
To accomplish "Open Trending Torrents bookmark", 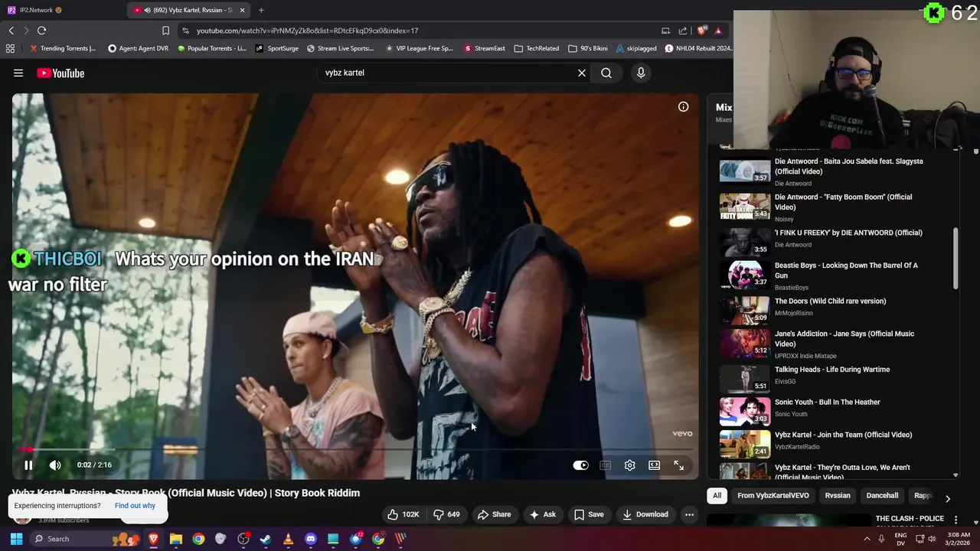I will coord(62,48).
